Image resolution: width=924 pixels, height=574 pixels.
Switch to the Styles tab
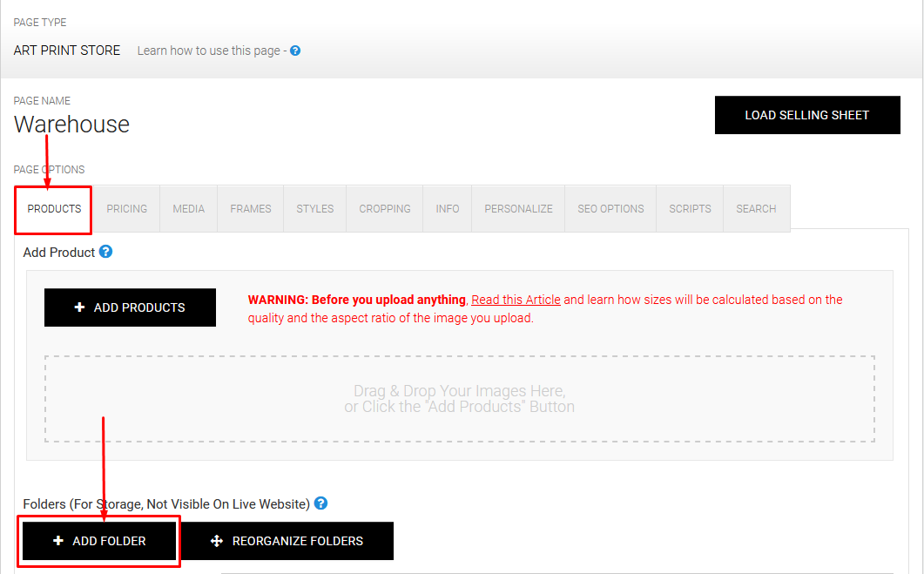pos(315,209)
